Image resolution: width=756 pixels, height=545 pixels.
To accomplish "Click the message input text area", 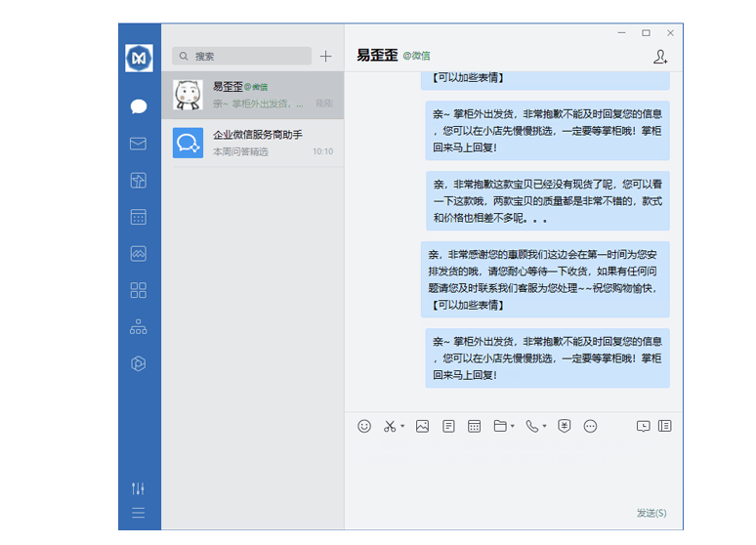I will [514, 473].
